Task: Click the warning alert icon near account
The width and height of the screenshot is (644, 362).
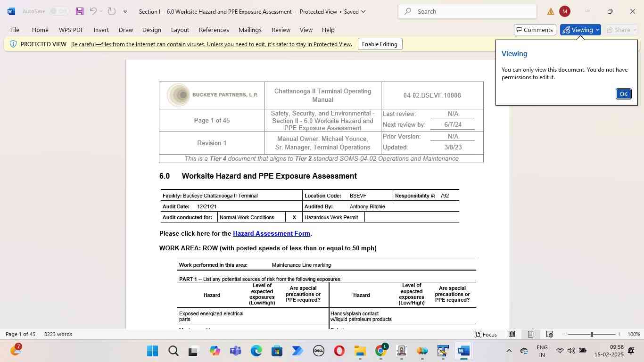Action: (x=551, y=11)
